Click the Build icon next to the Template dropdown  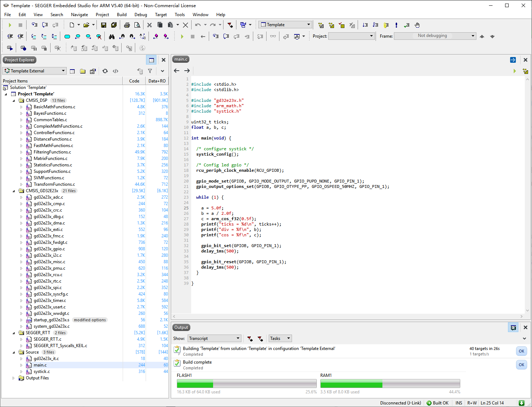click(321, 25)
